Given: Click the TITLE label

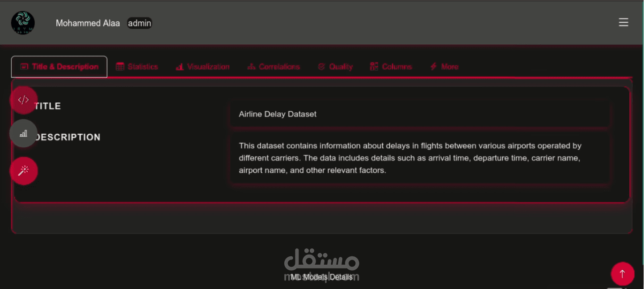Looking at the screenshot, I should (x=47, y=106).
